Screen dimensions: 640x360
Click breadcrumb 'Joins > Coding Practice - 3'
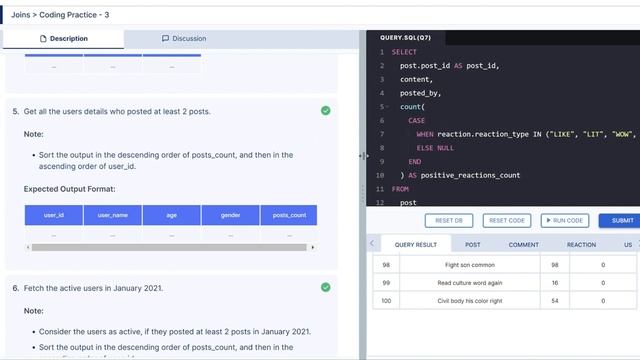(x=60, y=15)
